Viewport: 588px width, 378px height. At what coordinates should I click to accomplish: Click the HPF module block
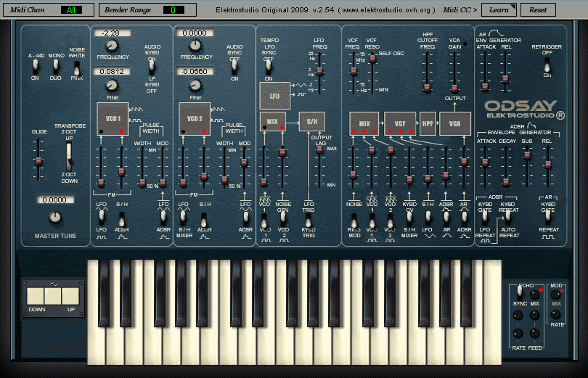[428, 123]
